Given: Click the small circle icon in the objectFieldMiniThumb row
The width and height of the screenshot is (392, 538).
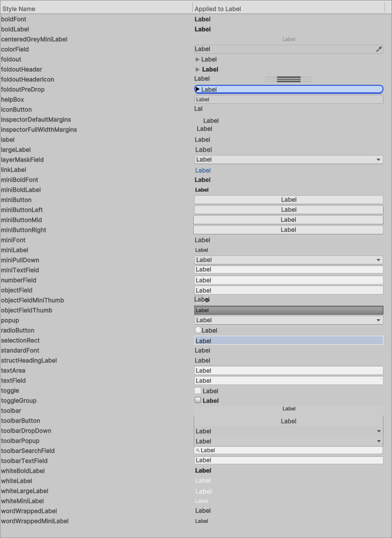Looking at the screenshot, I should click(x=207, y=300).
